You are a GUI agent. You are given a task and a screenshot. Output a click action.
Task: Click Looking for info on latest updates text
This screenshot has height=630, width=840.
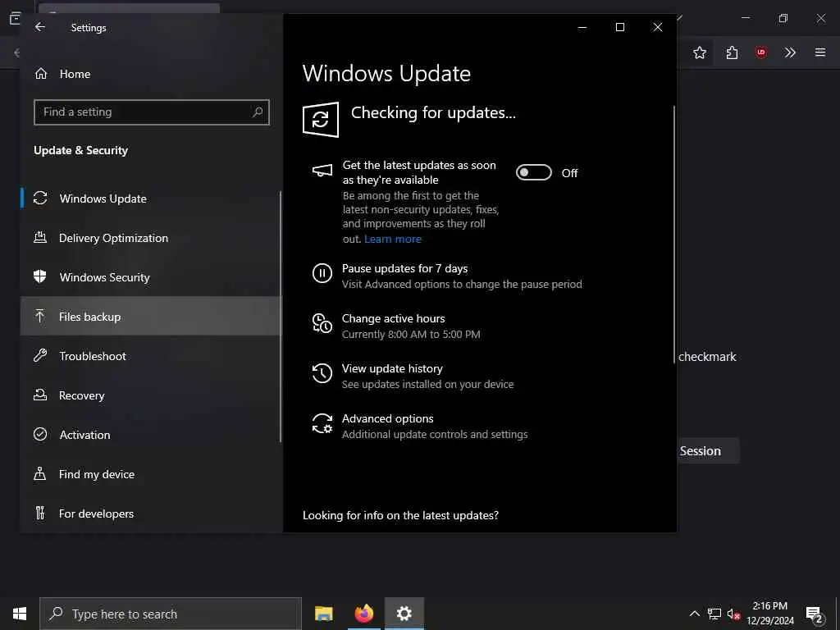tap(400, 515)
